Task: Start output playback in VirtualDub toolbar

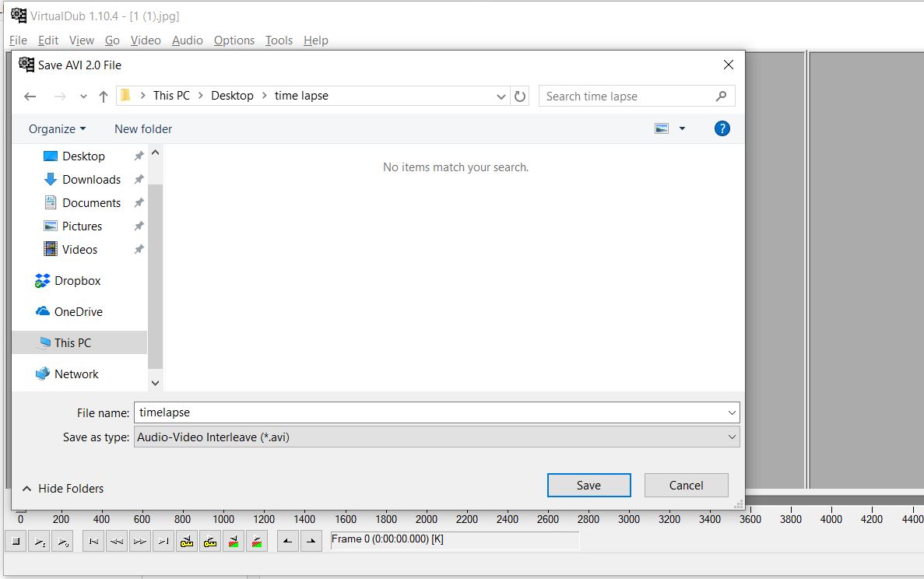Action: click(x=61, y=542)
